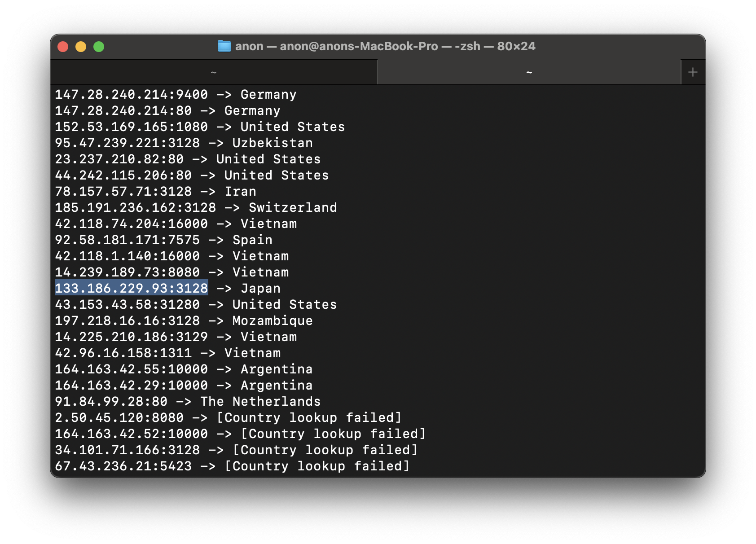Image resolution: width=756 pixels, height=544 pixels.
Task: Click the address 164.163.42.52:10000
Action: point(132,434)
